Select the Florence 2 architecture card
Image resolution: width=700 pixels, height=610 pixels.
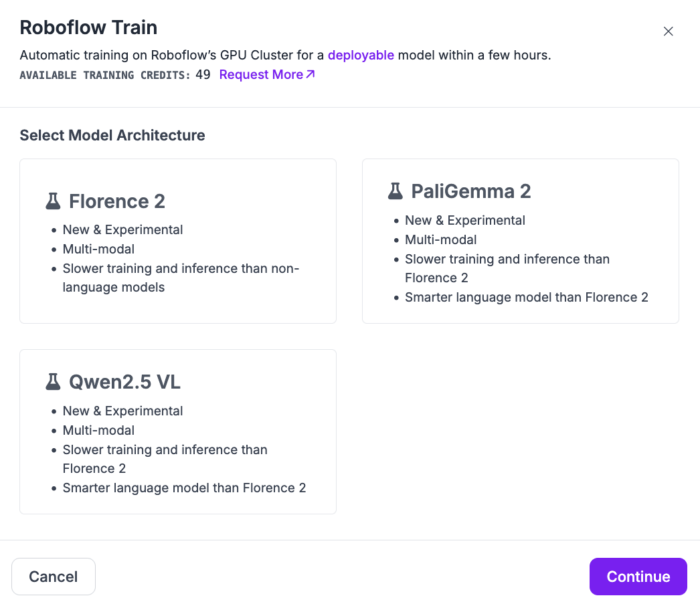[178, 241]
